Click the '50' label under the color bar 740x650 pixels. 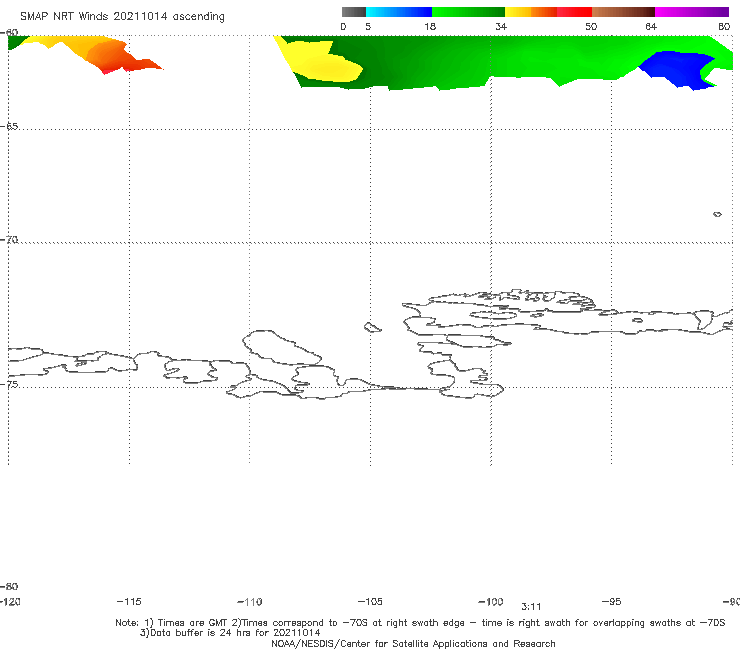591,27
